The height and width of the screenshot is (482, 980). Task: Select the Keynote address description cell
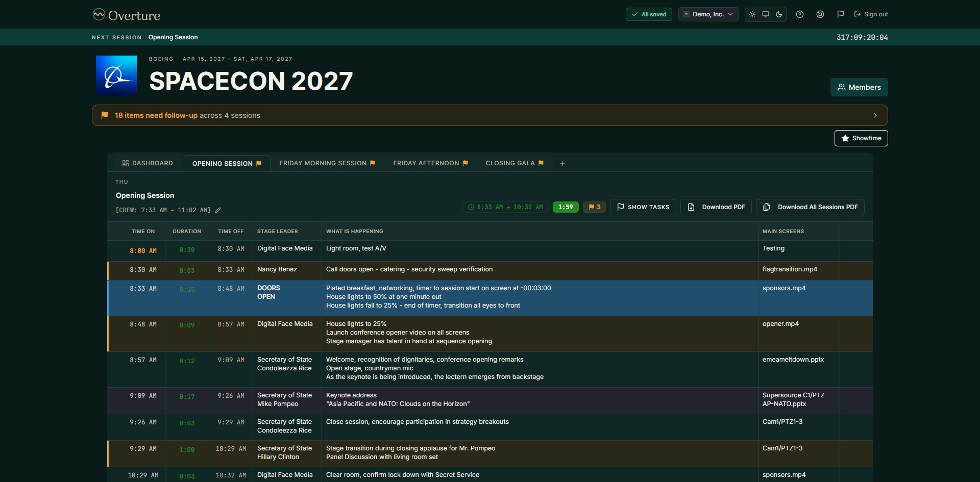[540, 400]
